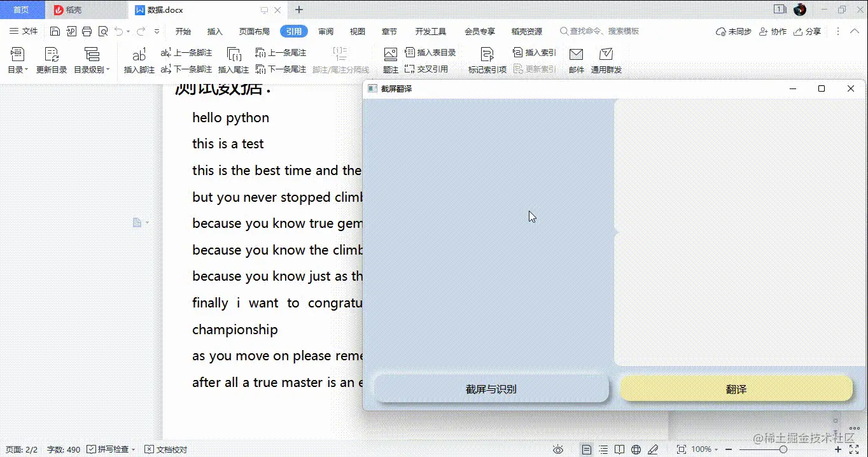Collapse the ribbon with chevron arrow
The height and width of the screenshot is (457, 868).
click(x=855, y=31)
